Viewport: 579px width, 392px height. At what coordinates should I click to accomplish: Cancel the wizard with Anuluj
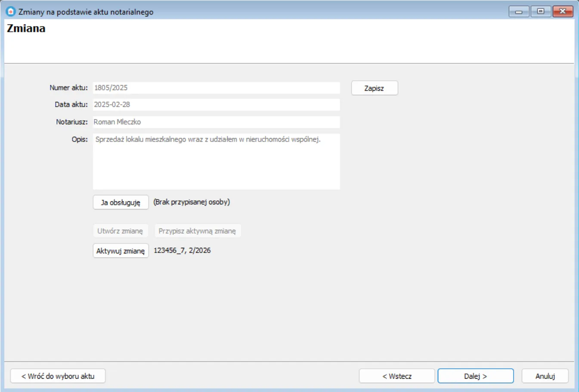[545, 376]
